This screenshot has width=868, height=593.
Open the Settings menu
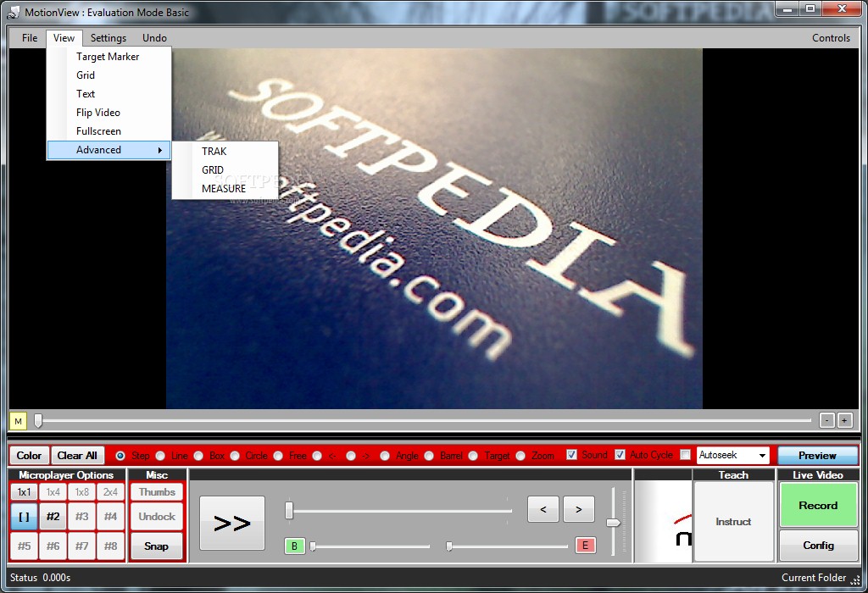[108, 37]
